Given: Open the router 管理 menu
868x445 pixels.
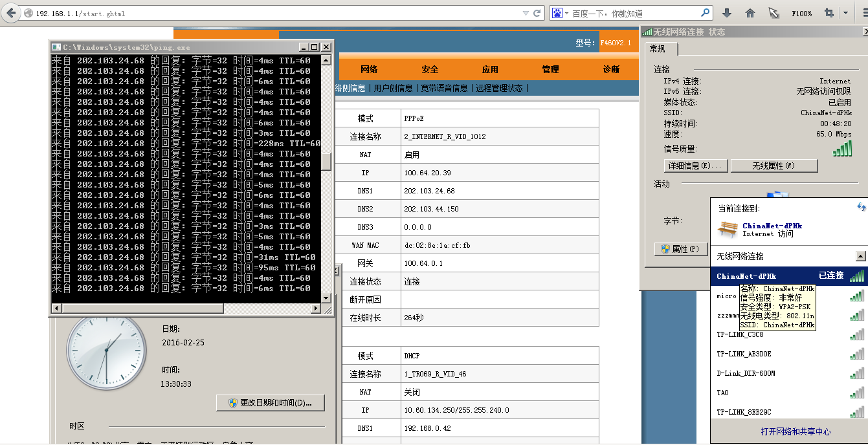Looking at the screenshot, I should pos(550,69).
